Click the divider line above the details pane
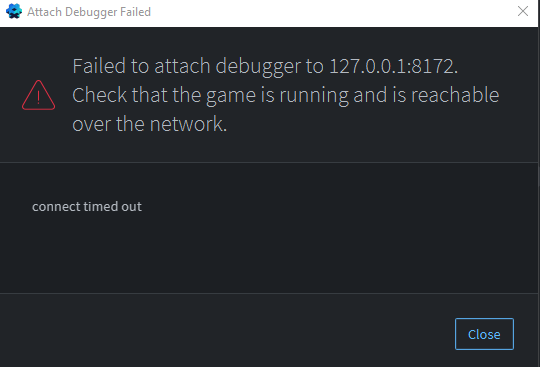Viewport: 540px width, 367px height. pos(269,162)
